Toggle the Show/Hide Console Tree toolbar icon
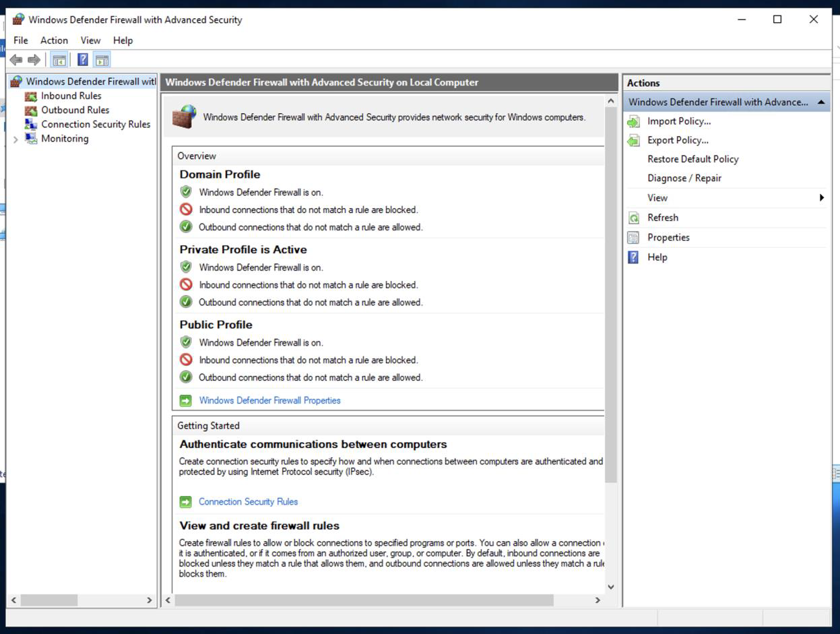This screenshot has height=634, width=840. pos(59,60)
